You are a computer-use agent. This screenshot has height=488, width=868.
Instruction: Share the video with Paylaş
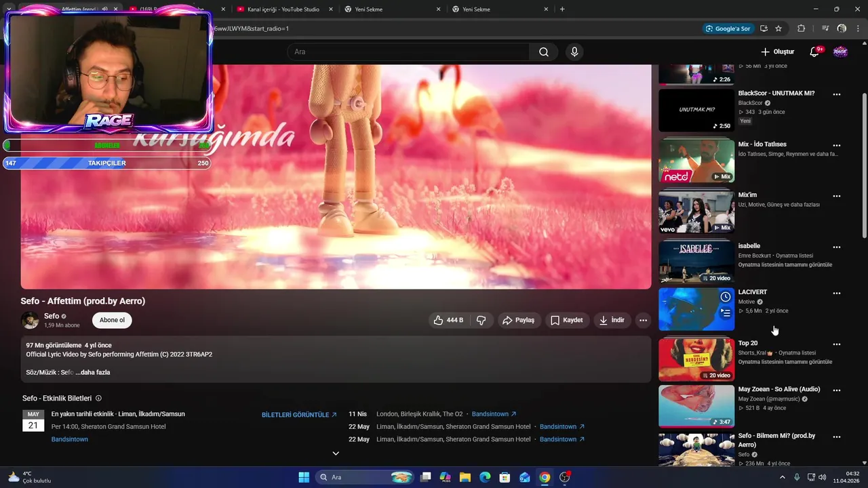tap(519, 320)
